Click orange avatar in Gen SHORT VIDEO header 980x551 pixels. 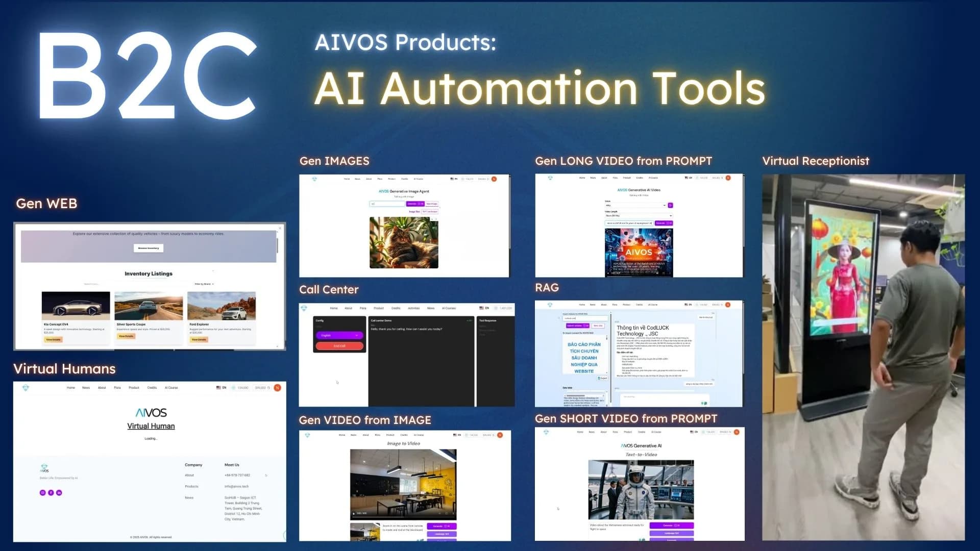coord(737,432)
